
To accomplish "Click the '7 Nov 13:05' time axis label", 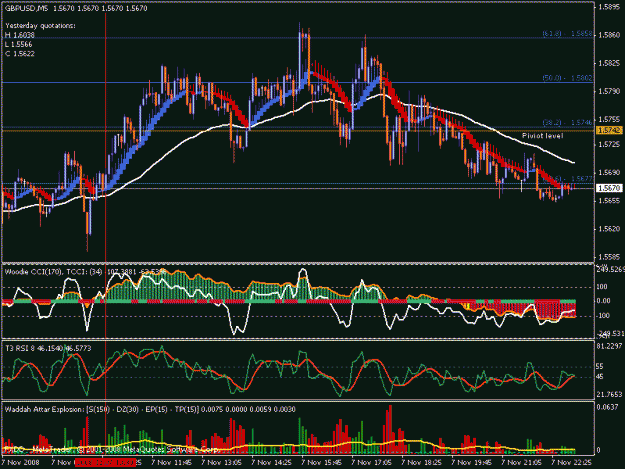I will coord(222,462).
